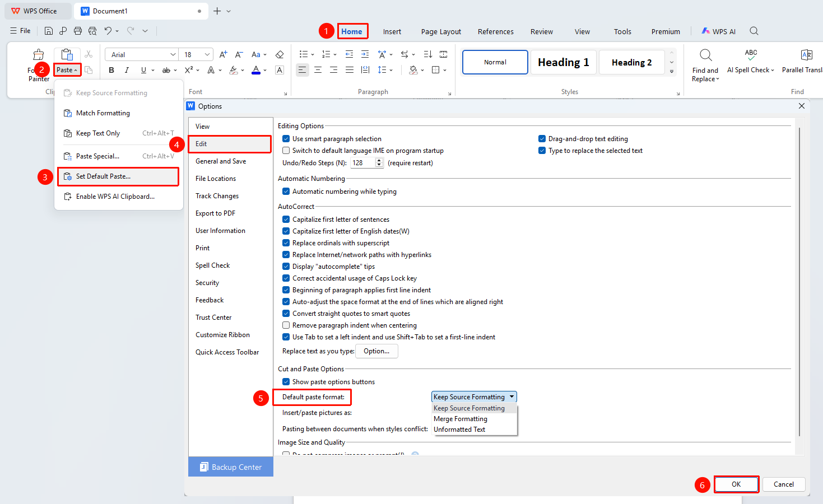Screen dimensions: 823x504
Task: Click OK in the Options dialog
Action: 736,484
